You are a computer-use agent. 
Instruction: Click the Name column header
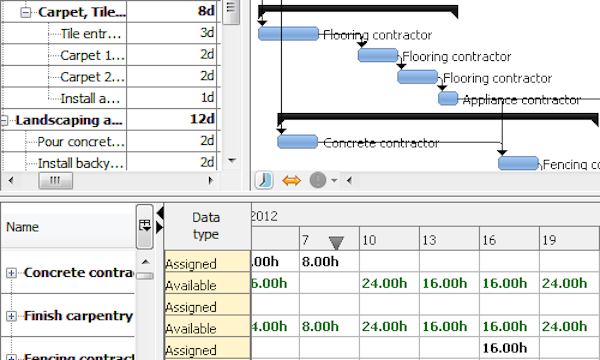point(68,227)
